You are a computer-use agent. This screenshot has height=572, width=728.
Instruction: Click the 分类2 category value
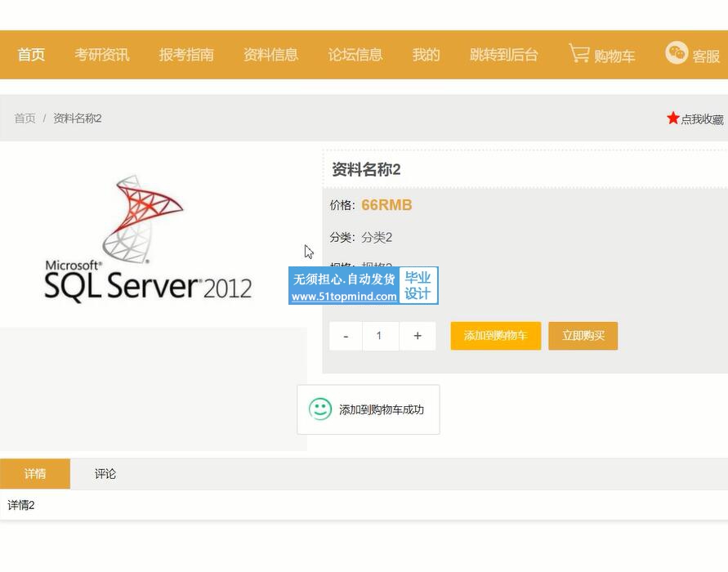click(x=377, y=237)
